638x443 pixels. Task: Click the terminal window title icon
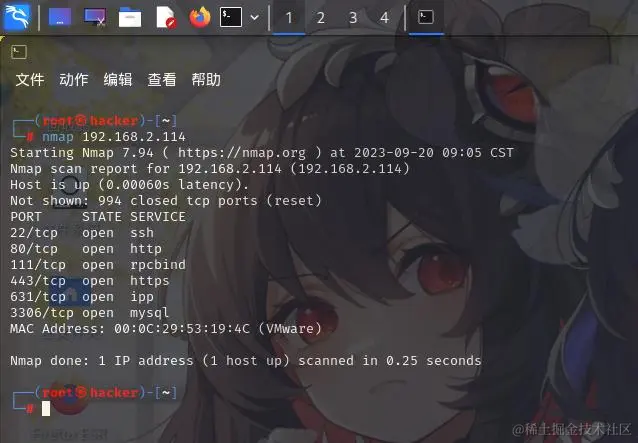point(19,52)
